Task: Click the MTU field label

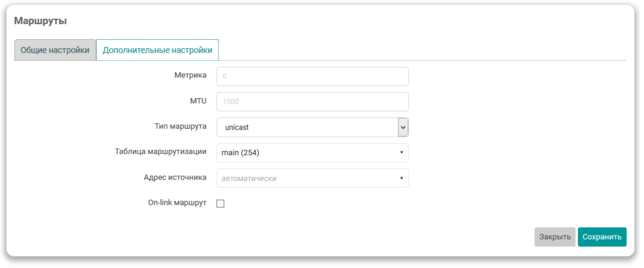Action: coord(198,101)
